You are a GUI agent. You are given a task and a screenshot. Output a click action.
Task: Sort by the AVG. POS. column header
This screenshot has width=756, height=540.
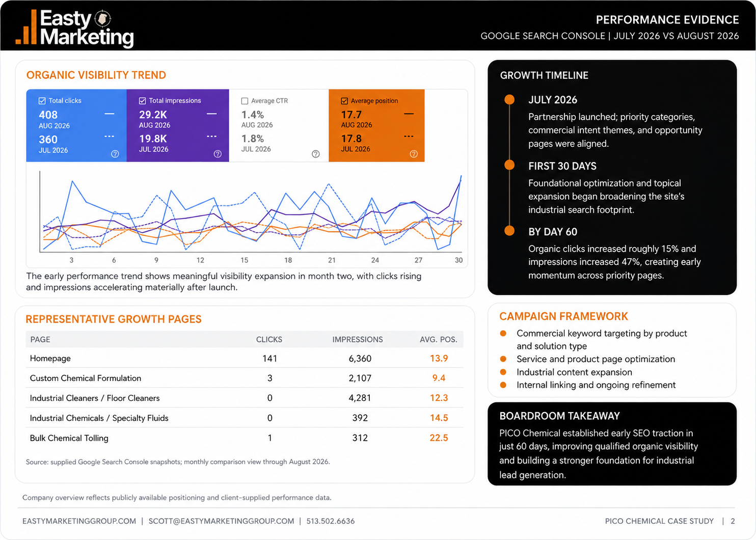439,339
